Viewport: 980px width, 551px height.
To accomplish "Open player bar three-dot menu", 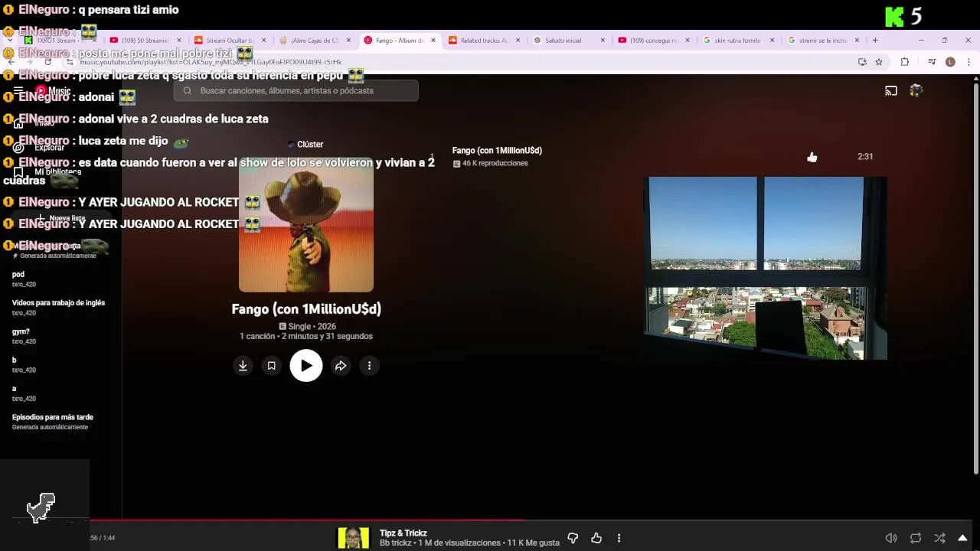I will (619, 538).
